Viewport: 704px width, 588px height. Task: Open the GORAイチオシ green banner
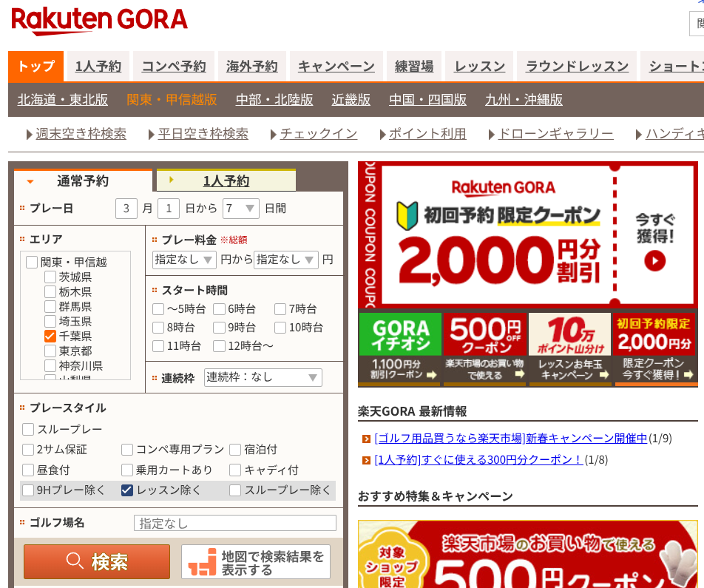tap(400, 348)
